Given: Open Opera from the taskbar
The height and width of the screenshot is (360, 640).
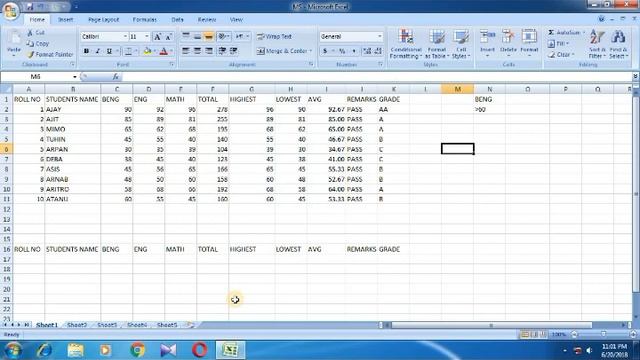Looking at the screenshot, I should click(x=199, y=350).
